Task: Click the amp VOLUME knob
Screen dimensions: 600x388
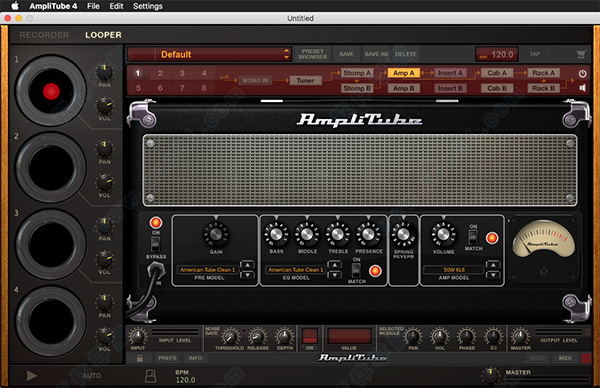Action: coord(443,234)
